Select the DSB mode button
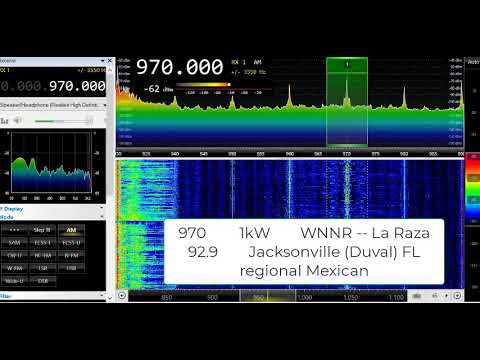The width and height of the screenshot is (480, 360). point(43,281)
